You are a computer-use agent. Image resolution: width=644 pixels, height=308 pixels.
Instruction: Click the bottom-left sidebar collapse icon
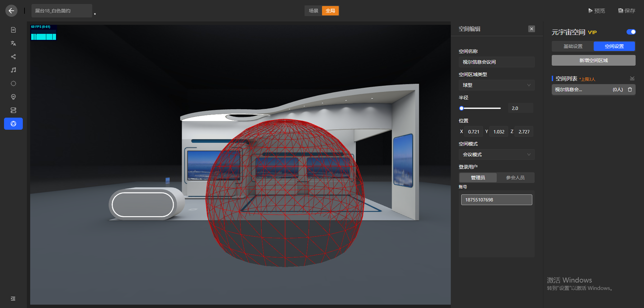tap(13, 299)
